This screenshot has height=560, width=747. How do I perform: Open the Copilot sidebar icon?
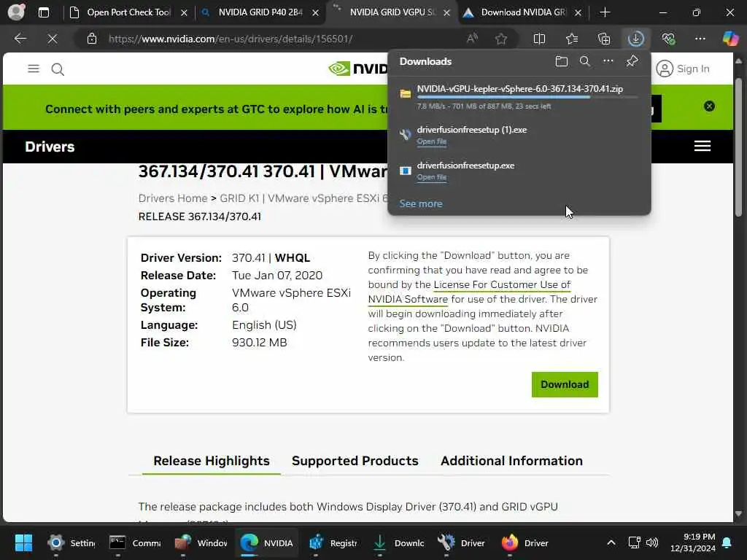coord(730,39)
